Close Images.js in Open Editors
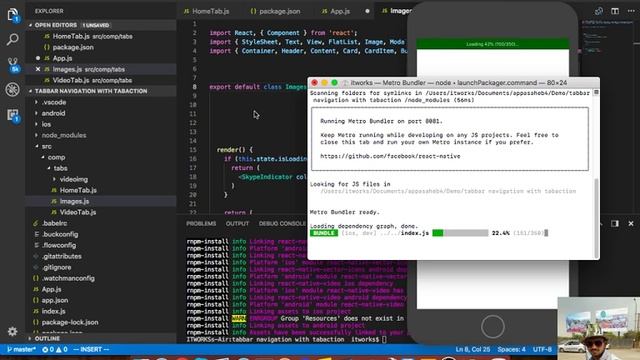 (38, 69)
